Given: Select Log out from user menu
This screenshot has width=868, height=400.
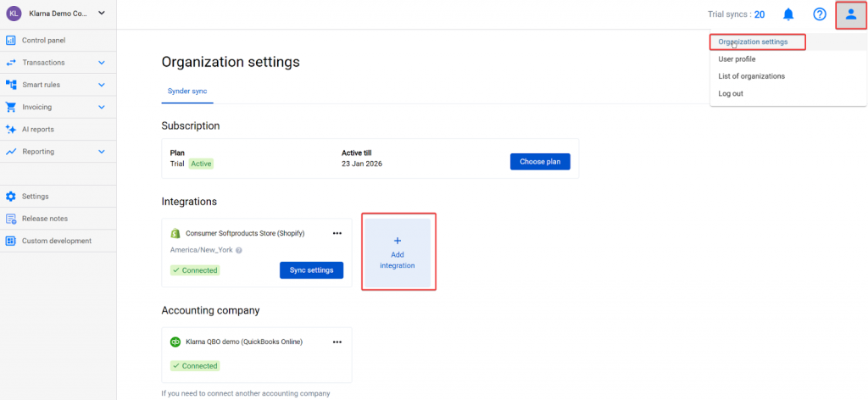Looking at the screenshot, I should click(x=731, y=93).
